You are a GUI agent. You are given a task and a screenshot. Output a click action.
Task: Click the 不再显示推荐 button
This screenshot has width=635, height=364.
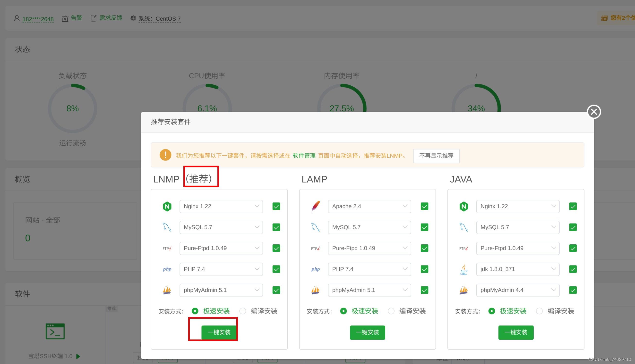(x=436, y=156)
